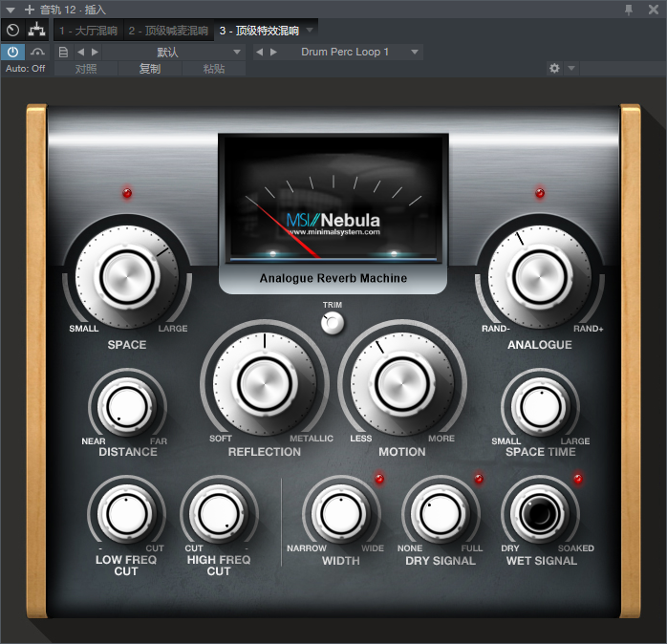667x644 pixels.
Task: Toggle the red LED above SPACE knob
Action: pyautogui.click(x=127, y=193)
